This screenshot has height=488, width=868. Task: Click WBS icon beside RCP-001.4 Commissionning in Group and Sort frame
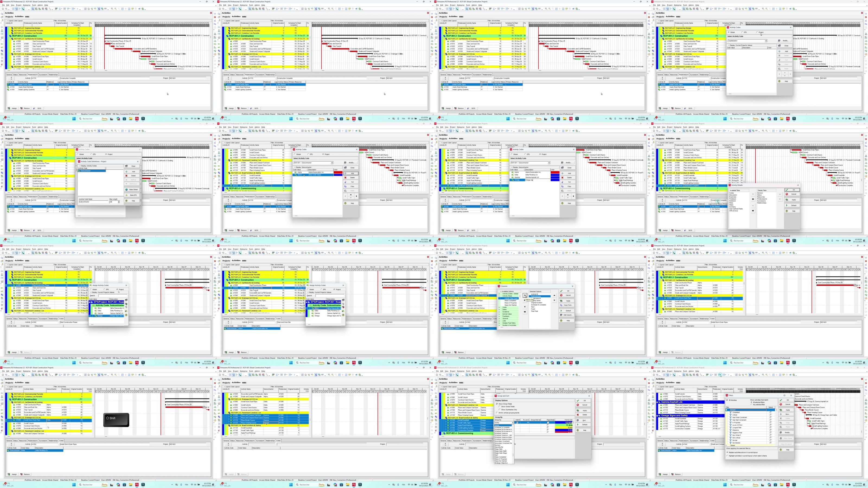click(x=445, y=434)
